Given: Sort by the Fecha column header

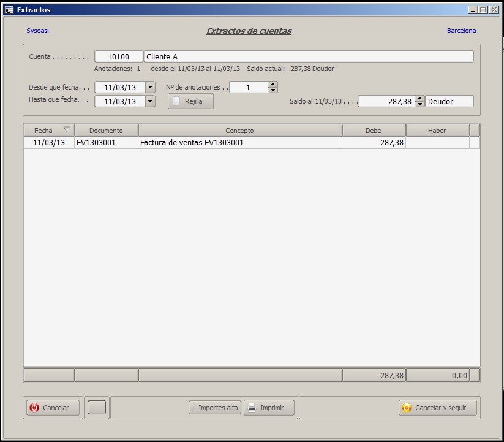Looking at the screenshot, I should [49, 131].
